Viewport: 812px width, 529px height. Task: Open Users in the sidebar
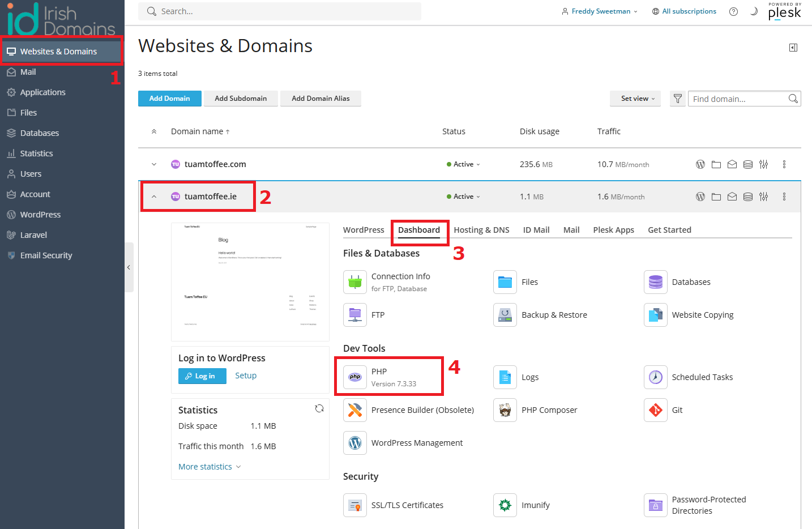(x=62, y=174)
